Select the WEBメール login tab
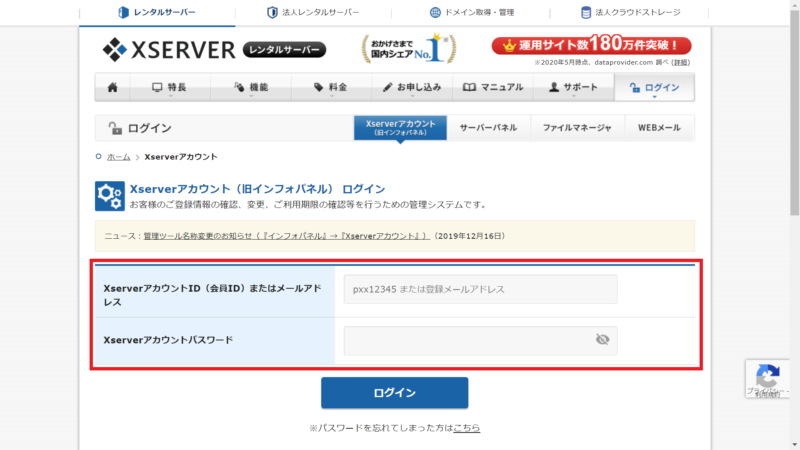Viewport: 800px width, 450px height. click(659, 128)
